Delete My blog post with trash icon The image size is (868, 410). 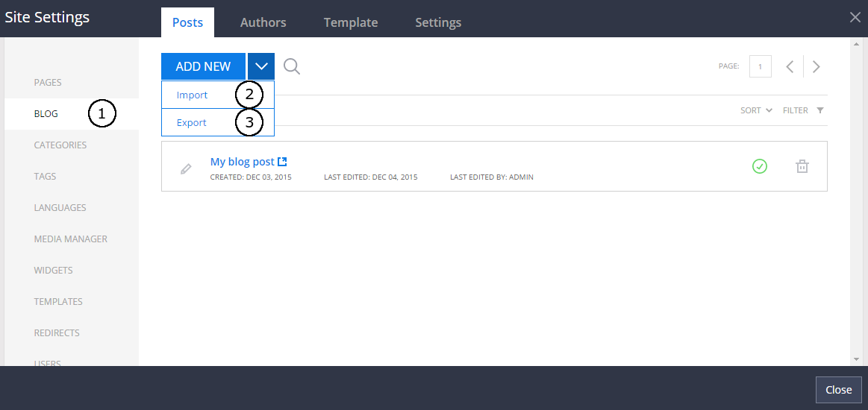click(x=802, y=166)
